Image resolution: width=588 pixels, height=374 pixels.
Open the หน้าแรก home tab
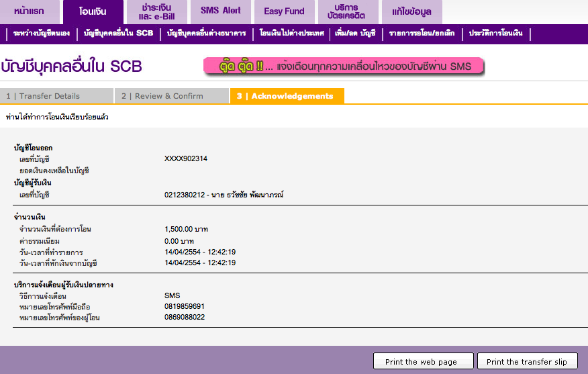(x=30, y=11)
